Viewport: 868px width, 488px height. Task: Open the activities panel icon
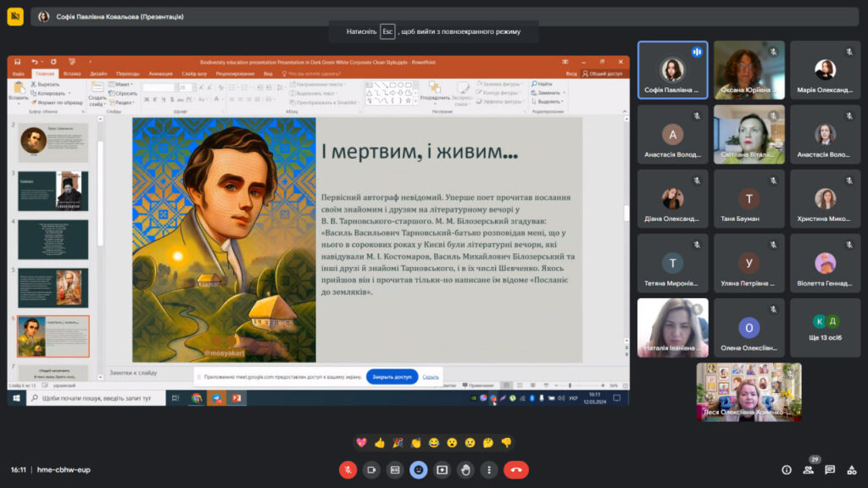851,469
